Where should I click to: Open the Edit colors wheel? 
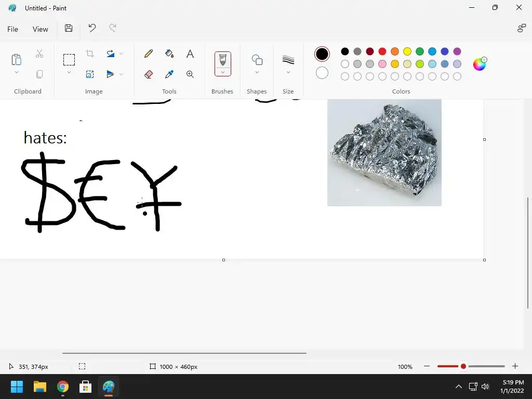[x=480, y=64]
